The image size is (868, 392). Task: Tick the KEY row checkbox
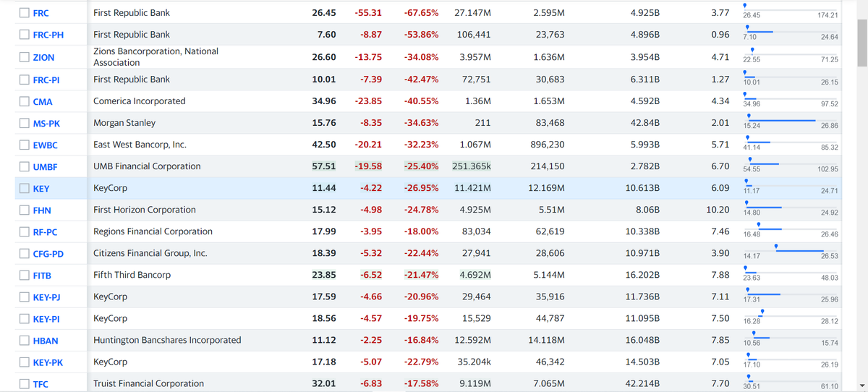pyautogui.click(x=25, y=189)
